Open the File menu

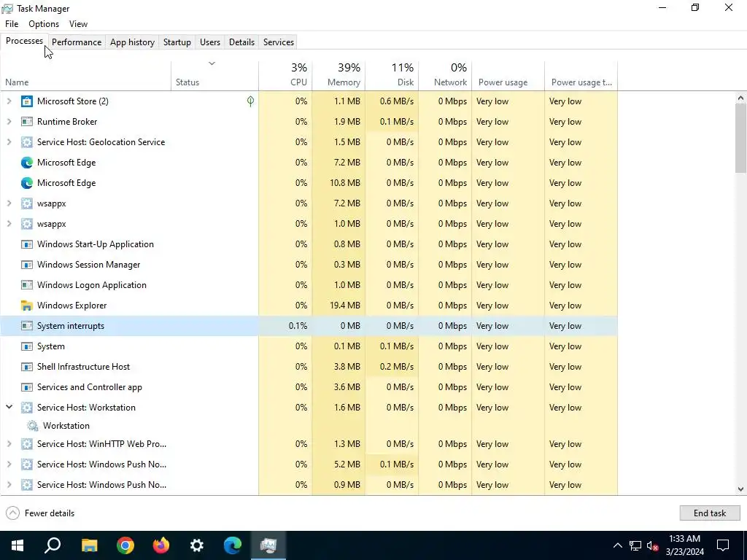pos(12,24)
